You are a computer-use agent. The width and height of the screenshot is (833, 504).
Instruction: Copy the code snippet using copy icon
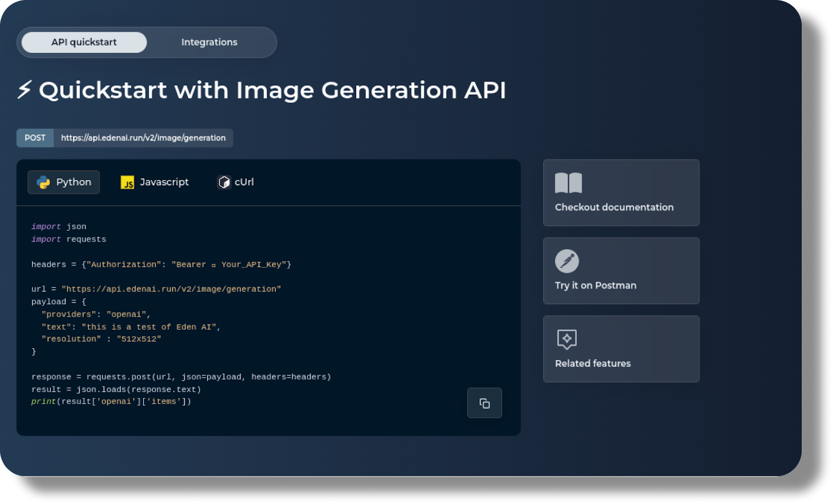pos(484,403)
